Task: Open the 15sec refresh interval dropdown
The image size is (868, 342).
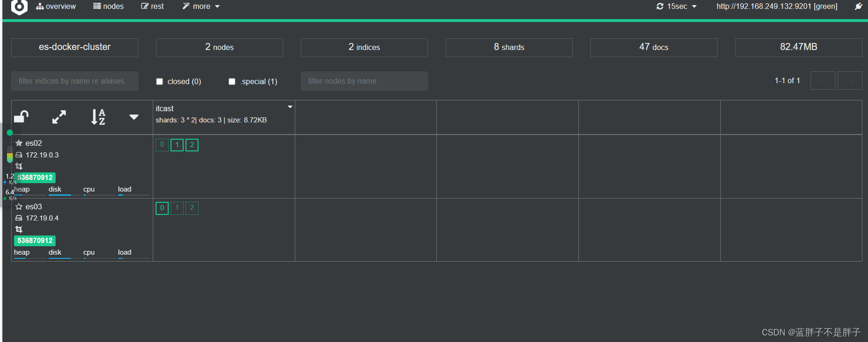Action: coord(676,7)
